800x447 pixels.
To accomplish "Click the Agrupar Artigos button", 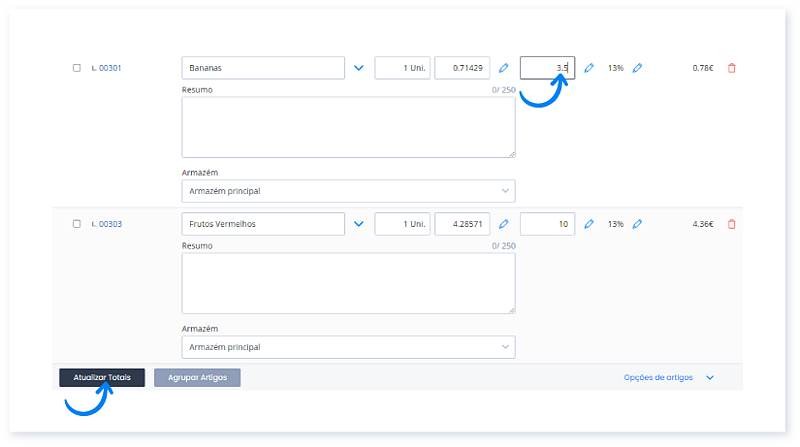I will click(x=197, y=378).
